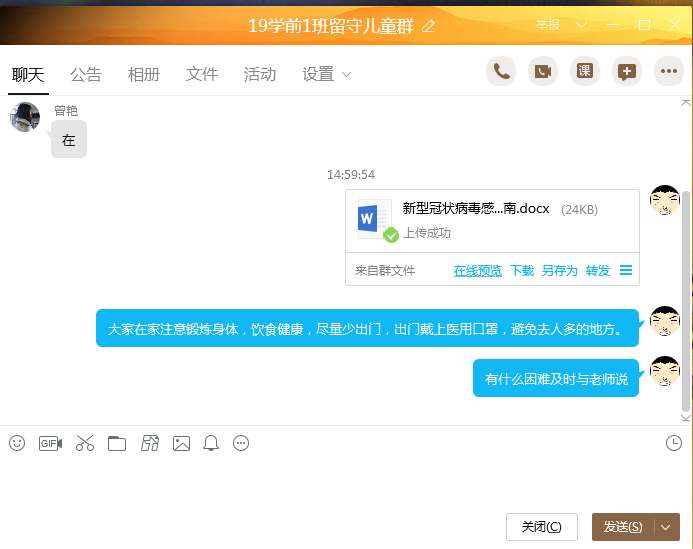Click 下载 link for the docx
Image resolution: width=693 pixels, height=549 pixels.
522,271
